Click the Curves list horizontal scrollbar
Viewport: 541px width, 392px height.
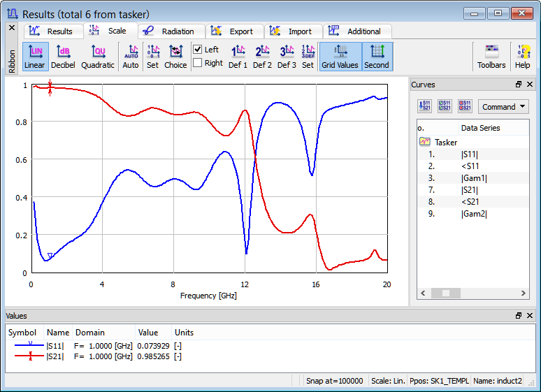pyautogui.click(x=472, y=293)
